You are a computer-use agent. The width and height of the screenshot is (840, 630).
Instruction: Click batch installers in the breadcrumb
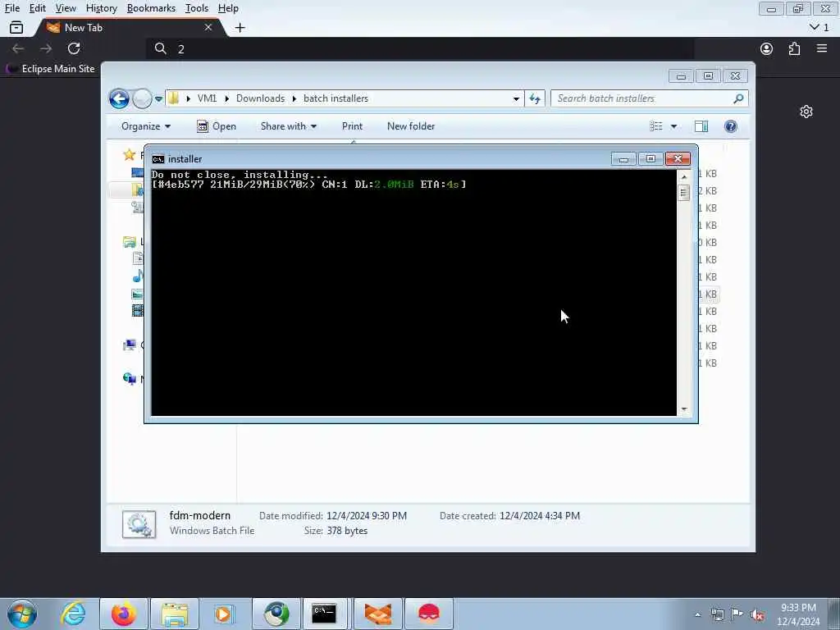[336, 98]
